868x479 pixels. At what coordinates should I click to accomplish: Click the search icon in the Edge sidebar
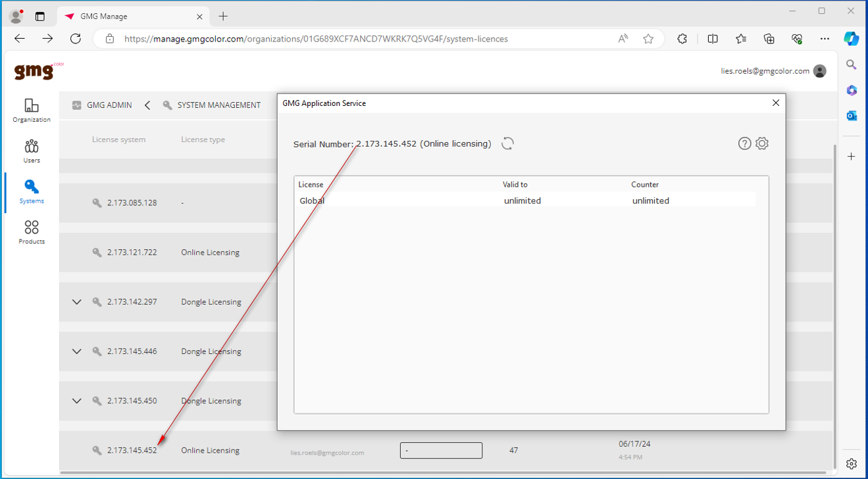click(x=851, y=64)
